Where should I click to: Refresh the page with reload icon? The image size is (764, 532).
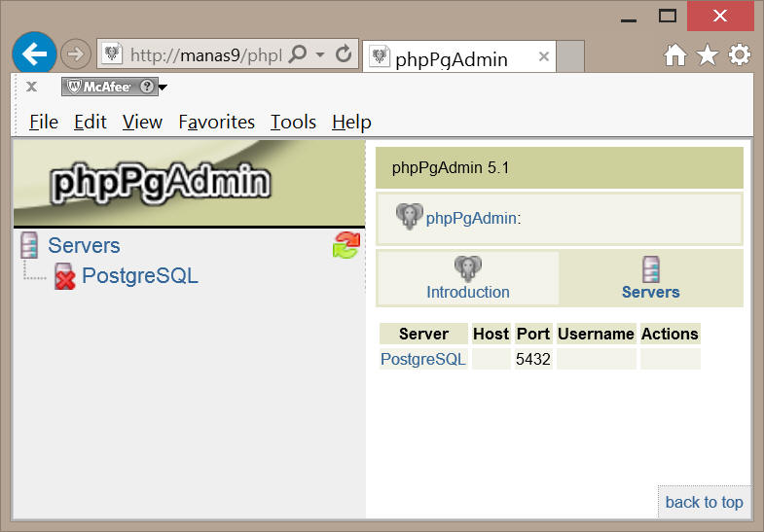pyautogui.click(x=344, y=53)
